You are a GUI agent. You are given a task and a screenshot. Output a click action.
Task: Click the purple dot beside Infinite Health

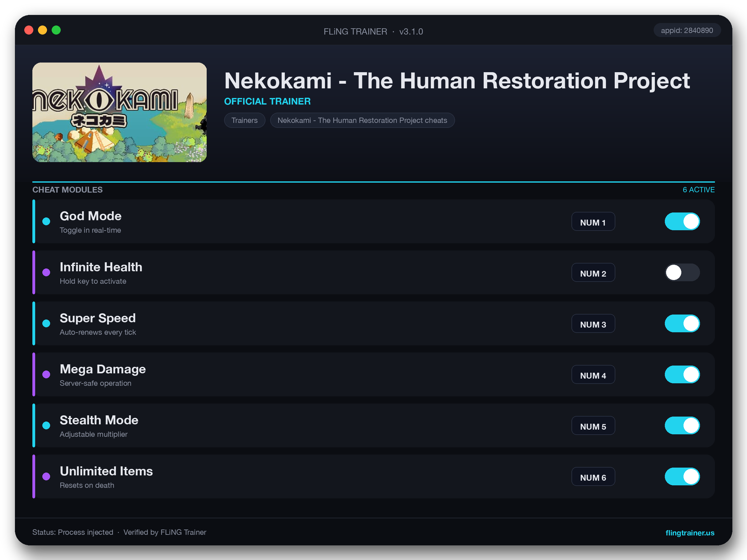pos(46,273)
